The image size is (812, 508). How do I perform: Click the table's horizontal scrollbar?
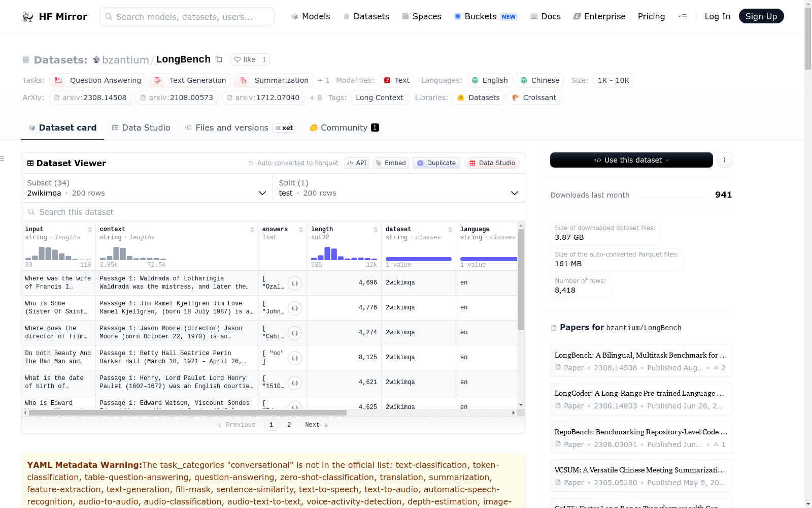[188, 412]
